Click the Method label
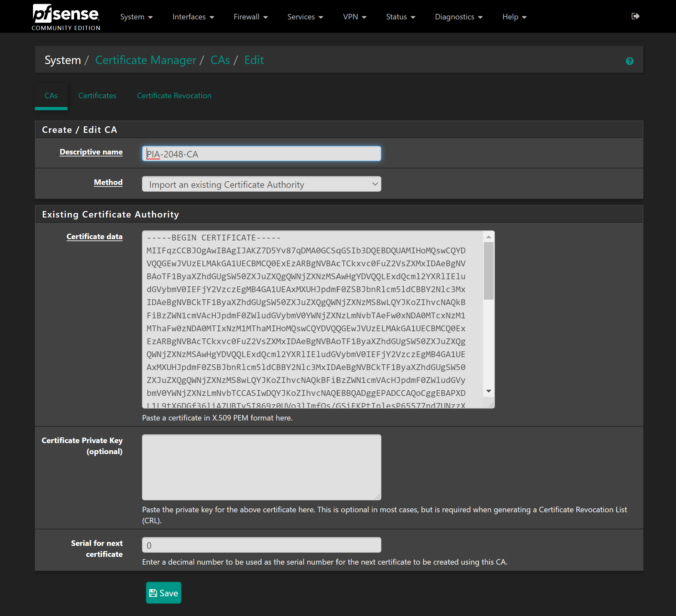 [x=108, y=182]
